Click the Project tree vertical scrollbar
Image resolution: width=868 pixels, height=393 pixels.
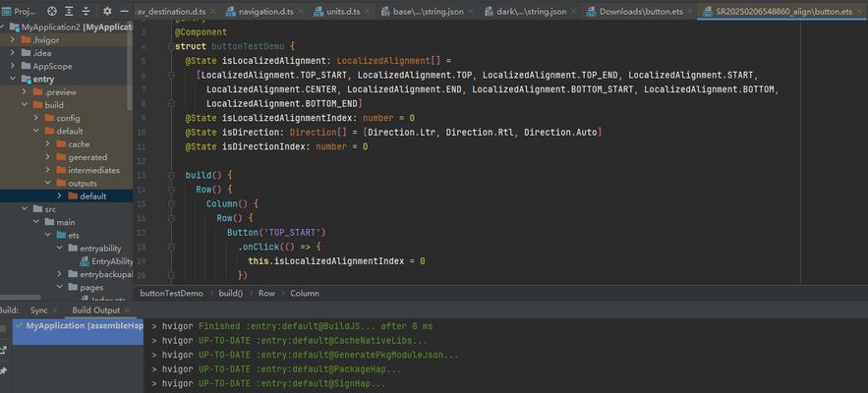[130, 67]
